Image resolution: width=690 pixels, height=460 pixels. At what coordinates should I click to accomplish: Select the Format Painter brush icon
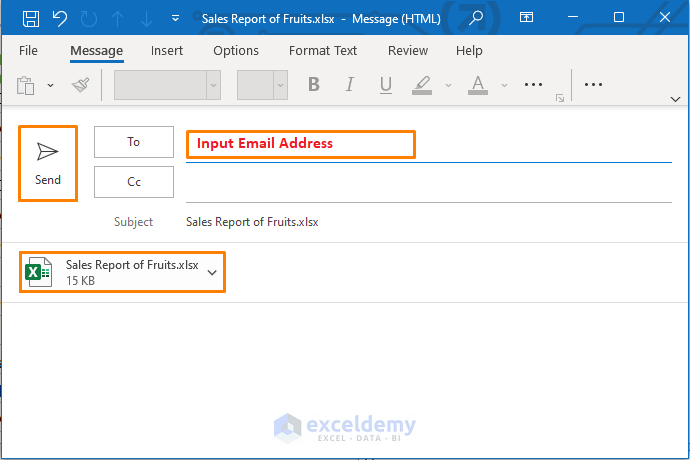click(x=81, y=86)
